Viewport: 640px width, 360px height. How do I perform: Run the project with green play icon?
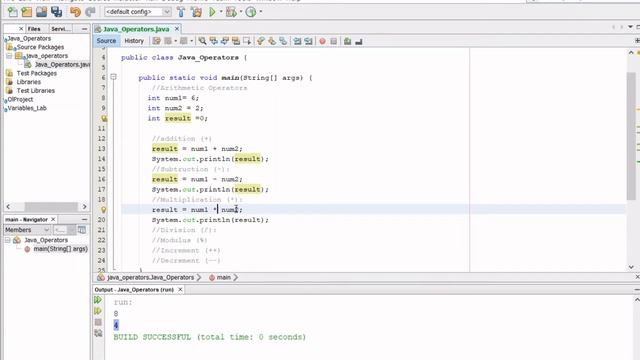click(x=212, y=12)
